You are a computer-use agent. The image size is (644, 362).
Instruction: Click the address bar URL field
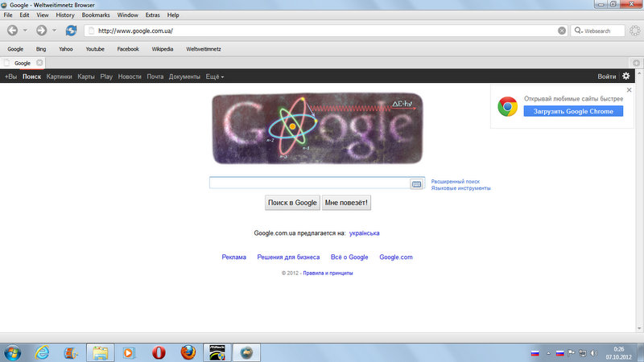point(324,31)
